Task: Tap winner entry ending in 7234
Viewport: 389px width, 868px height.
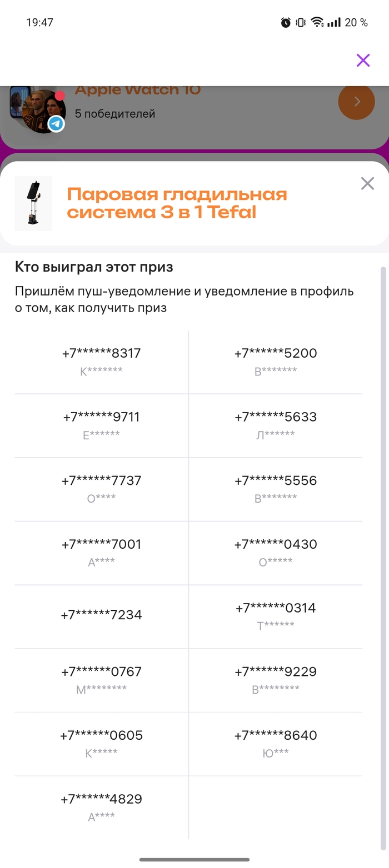Action: coord(101,615)
